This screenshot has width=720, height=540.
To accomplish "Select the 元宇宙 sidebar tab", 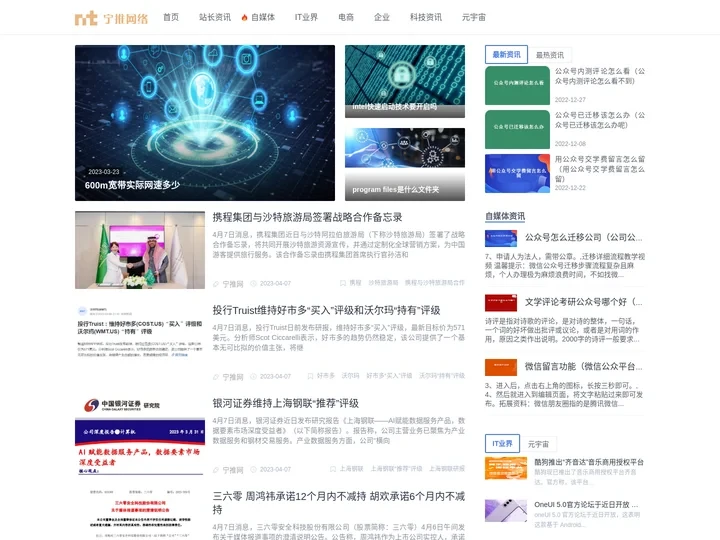I will pos(538,444).
